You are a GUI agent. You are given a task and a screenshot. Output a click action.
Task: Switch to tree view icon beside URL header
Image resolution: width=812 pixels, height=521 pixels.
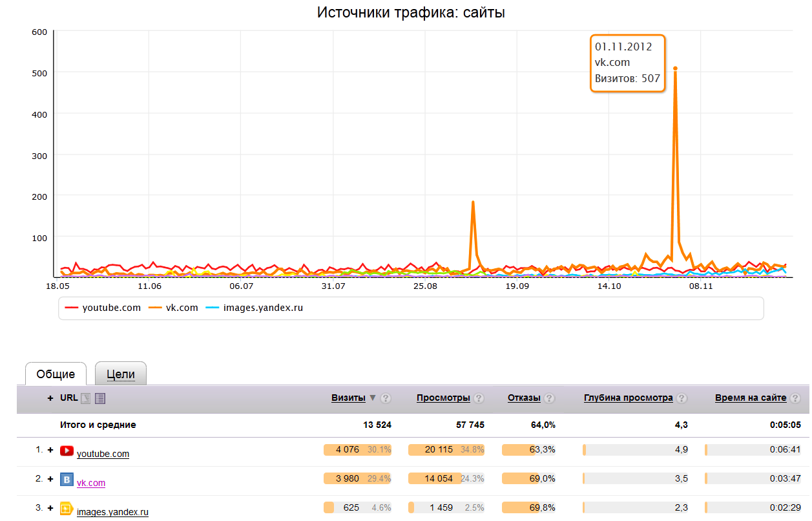coord(86,398)
